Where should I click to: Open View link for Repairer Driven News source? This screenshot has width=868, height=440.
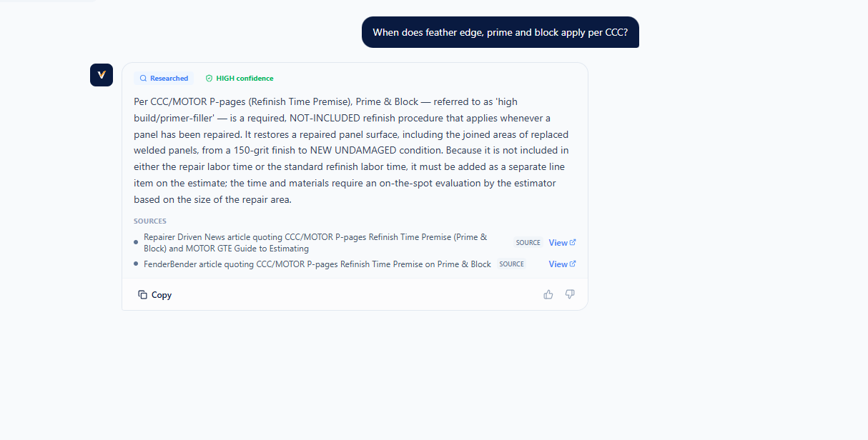pos(563,243)
